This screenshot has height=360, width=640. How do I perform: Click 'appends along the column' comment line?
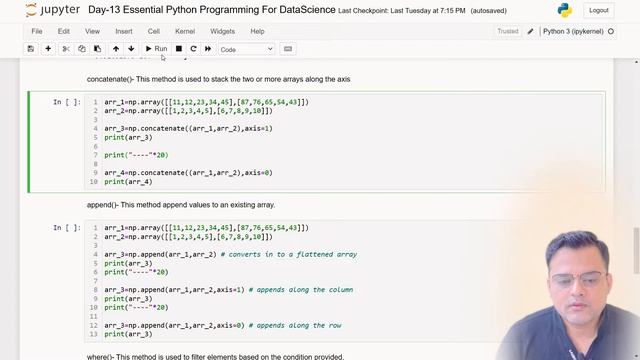300,290
